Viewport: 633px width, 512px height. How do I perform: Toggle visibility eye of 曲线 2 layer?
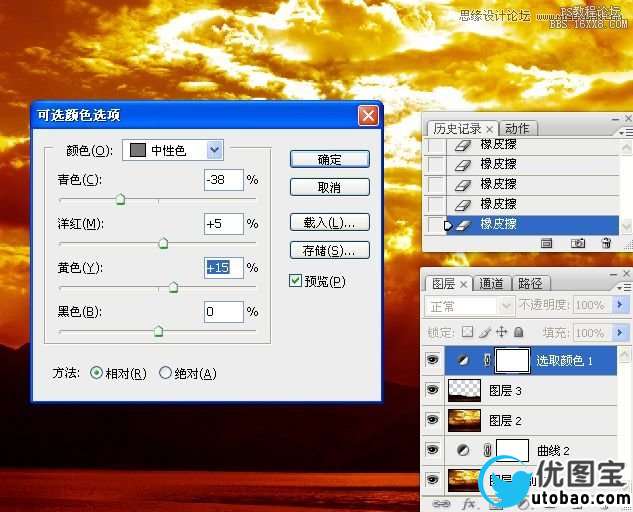433,449
